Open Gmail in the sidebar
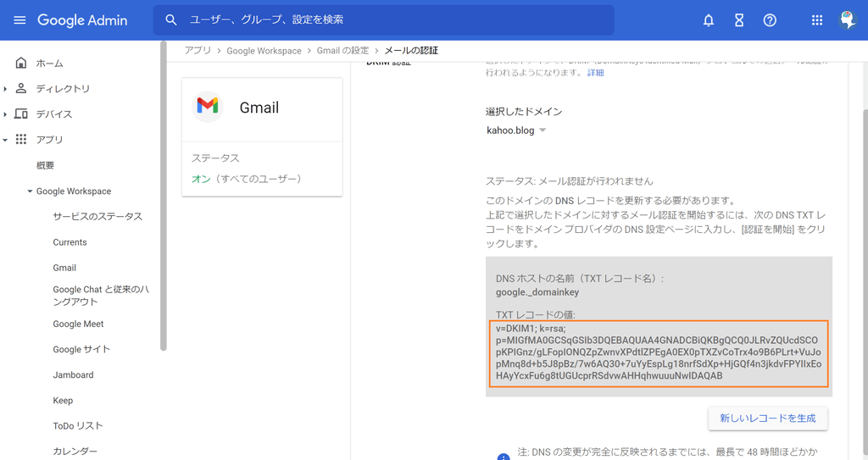Viewport: 868px width, 460px height. coord(64,268)
